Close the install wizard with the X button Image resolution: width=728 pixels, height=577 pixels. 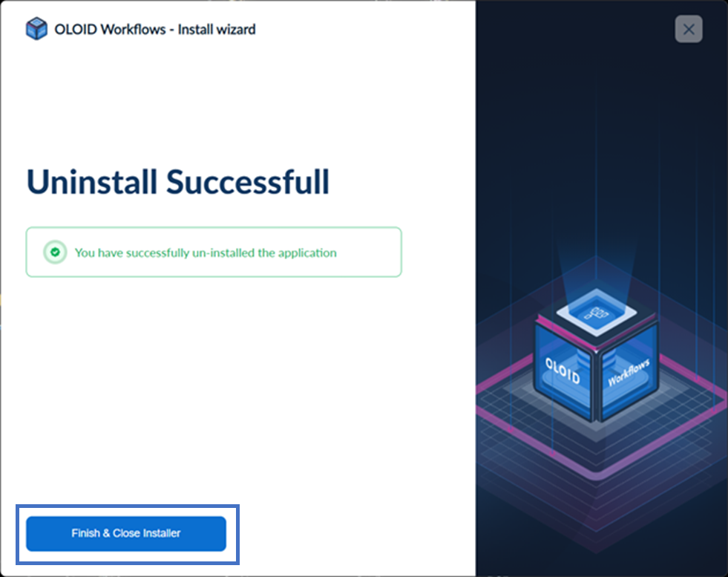click(689, 29)
